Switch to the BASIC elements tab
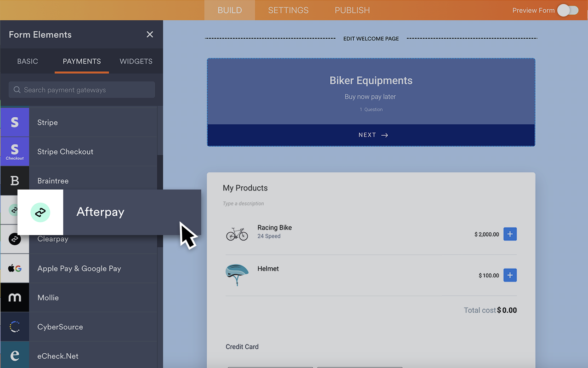The width and height of the screenshot is (588, 368). point(27,61)
